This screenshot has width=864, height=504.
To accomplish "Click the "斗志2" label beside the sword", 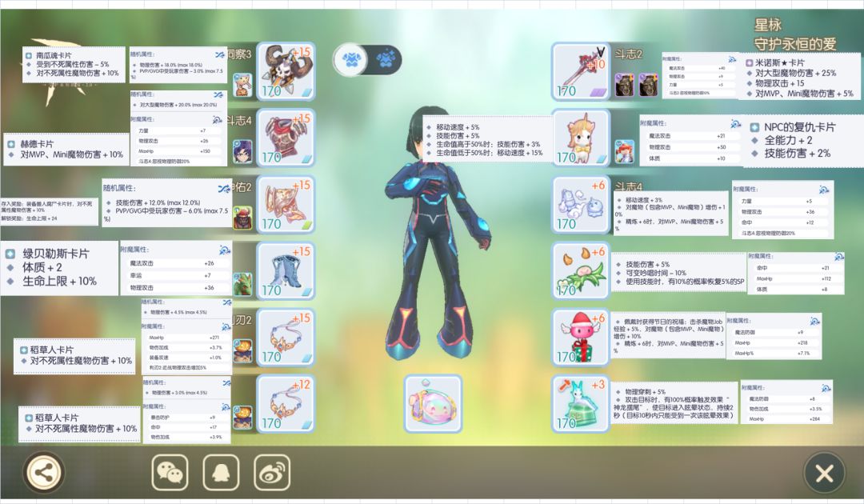I will [629, 54].
